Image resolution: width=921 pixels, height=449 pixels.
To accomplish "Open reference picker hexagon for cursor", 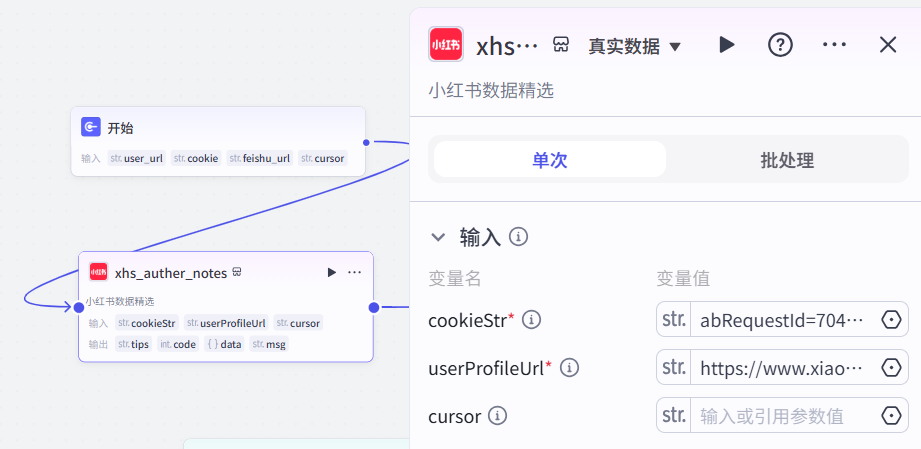I will 891,416.
